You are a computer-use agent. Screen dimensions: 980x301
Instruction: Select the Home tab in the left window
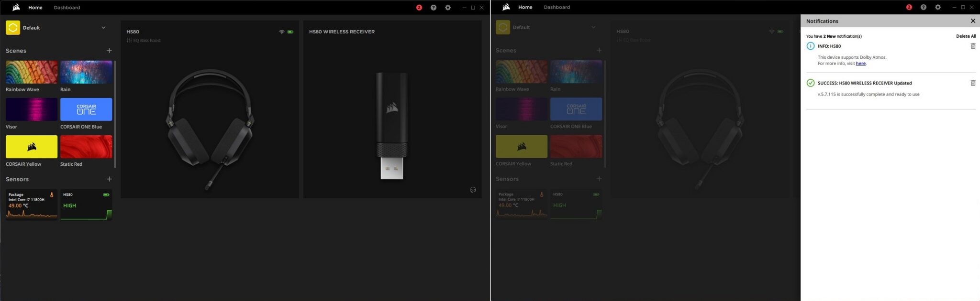tap(35, 8)
